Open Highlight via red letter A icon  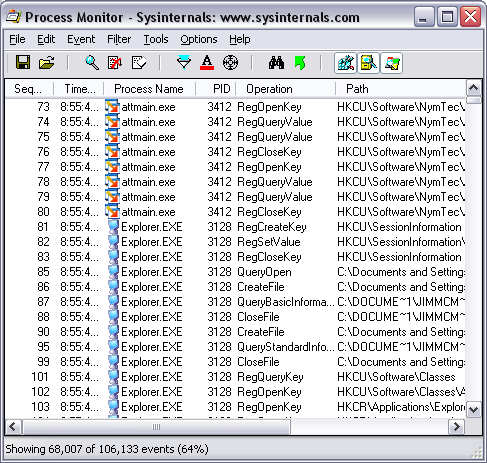tap(207, 62)
